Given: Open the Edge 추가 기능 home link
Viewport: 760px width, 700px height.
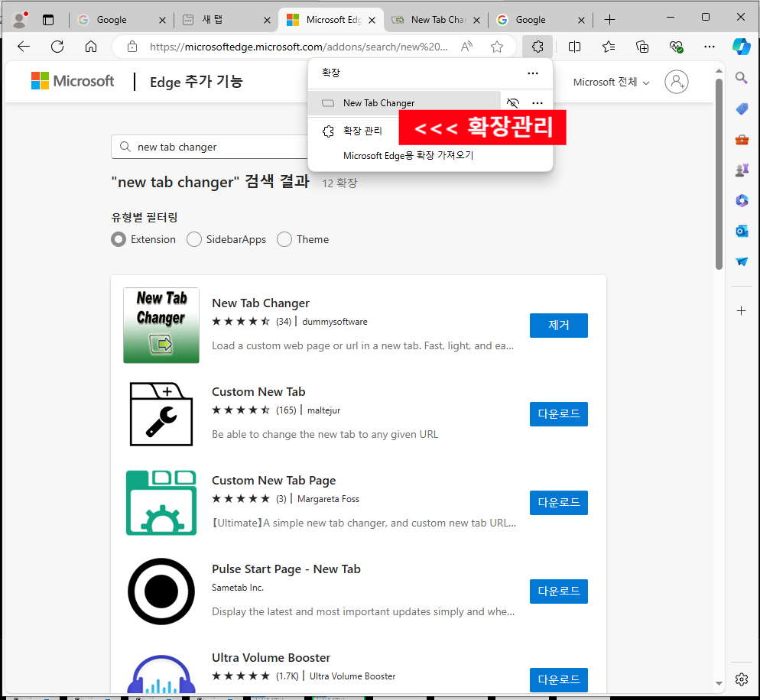Looking at the screenshot, I should tap(196, 81).
